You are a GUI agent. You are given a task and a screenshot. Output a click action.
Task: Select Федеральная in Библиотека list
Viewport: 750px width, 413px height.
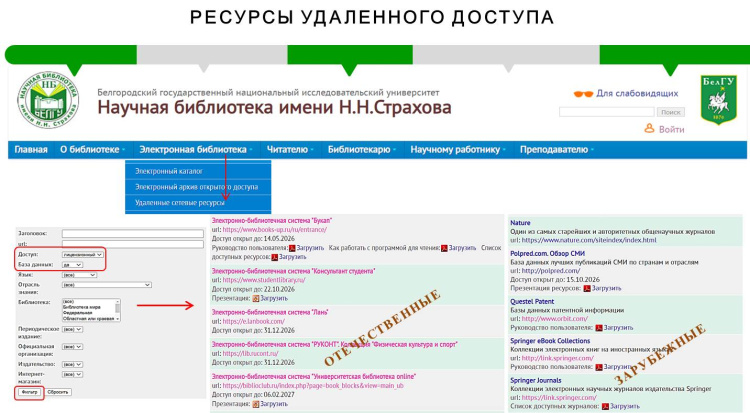pyautogui.click(x=77, y=313)
